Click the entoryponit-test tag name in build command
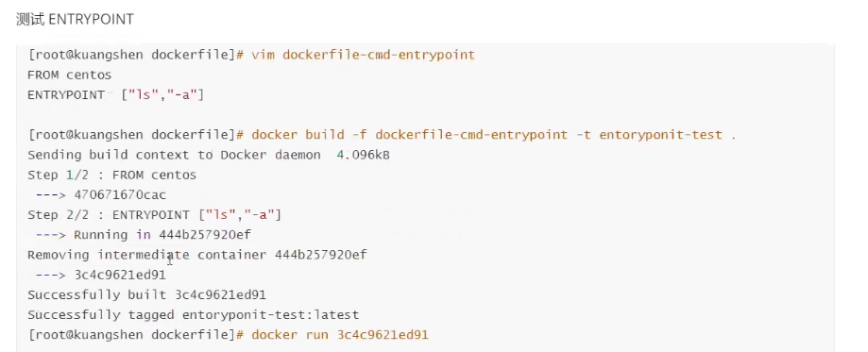The width and height of the screenshot is (868, 352). (661, 135)
